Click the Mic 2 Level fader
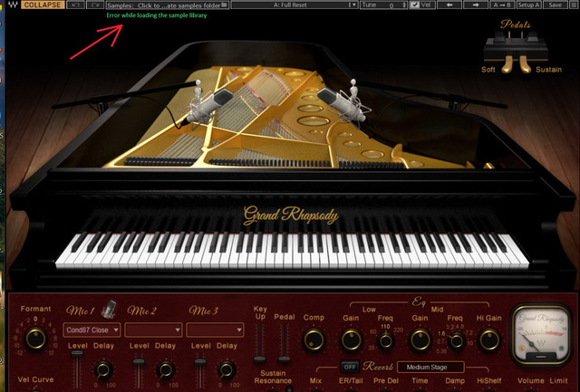Image resolution: width=580 pixels, height=392 pixels. tap(139, 361)
